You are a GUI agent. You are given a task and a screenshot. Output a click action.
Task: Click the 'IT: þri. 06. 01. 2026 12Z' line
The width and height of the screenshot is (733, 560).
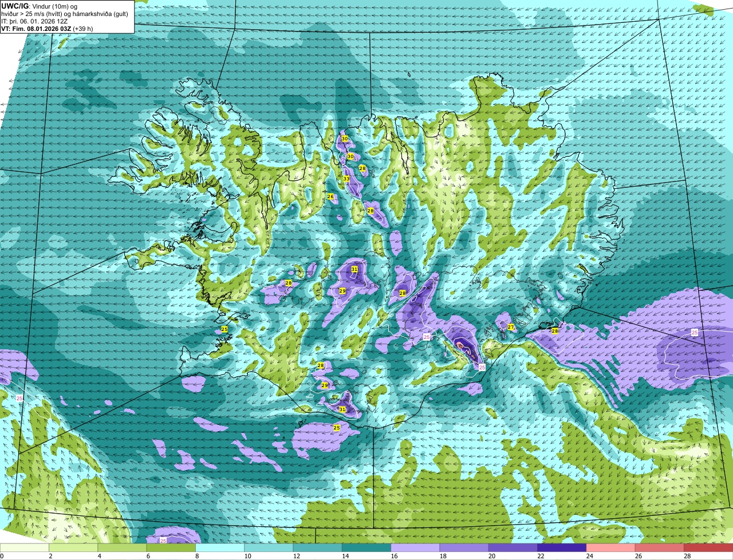34,21
